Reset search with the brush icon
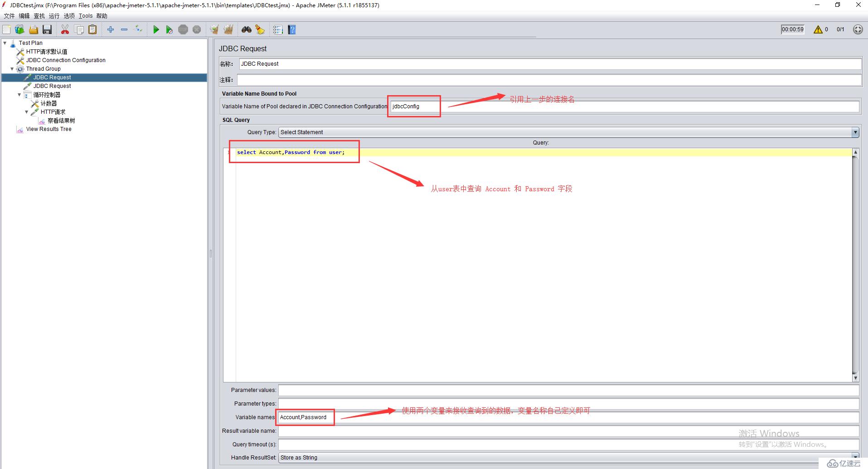The height and width of the screenshot is (469, 868). point(260,29)
